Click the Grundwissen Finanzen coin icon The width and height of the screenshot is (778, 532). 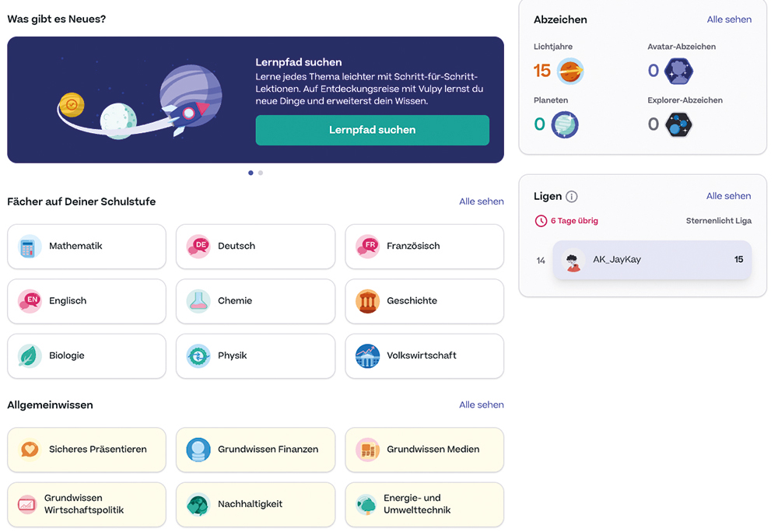coord(198,450)
